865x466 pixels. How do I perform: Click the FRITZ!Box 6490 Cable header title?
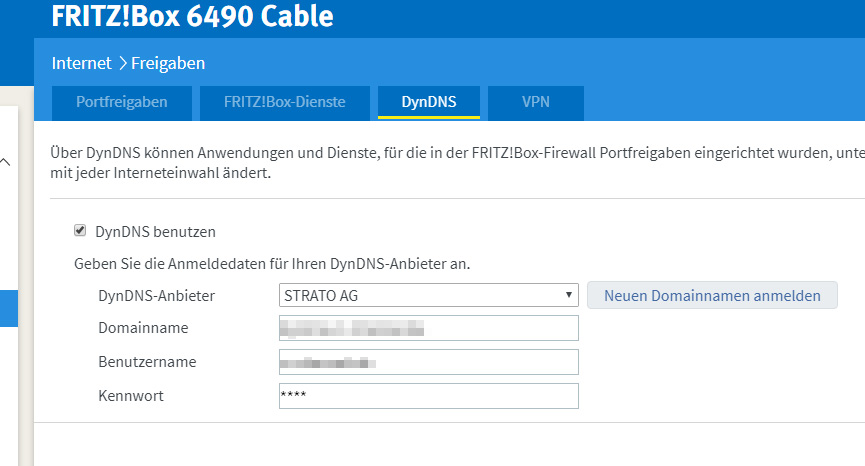[x=192, y=17]
